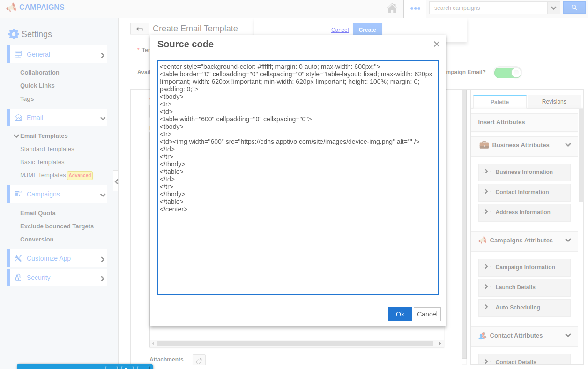Collapse the Campaigns settings section
The height and width of the screenshot is (369, 588).
click(103, 195)
